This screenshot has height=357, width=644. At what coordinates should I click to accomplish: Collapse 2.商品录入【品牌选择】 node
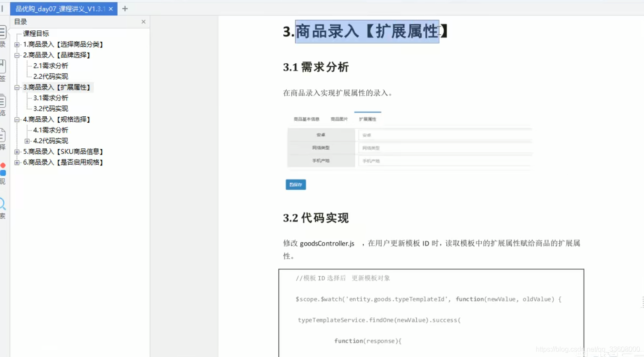point(17,55)
